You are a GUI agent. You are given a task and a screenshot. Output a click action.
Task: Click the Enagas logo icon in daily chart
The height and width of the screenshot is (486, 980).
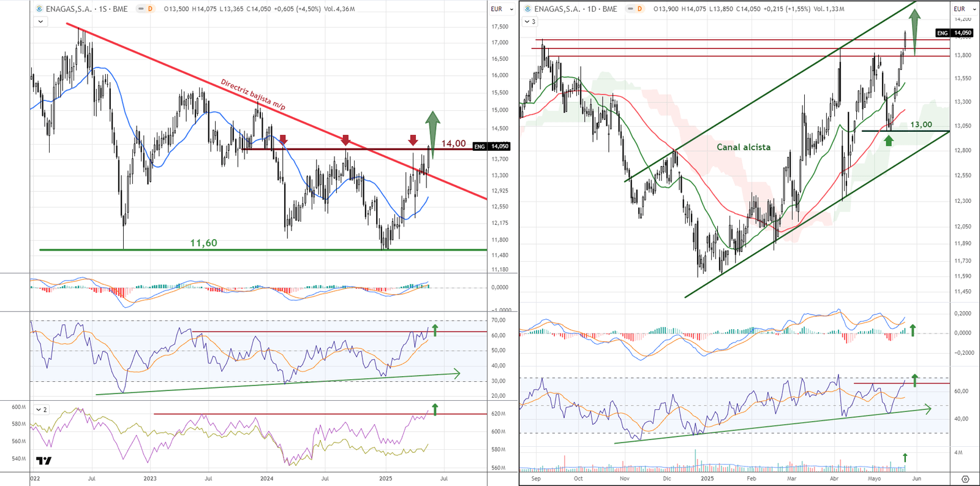click(x=528, y=9)
